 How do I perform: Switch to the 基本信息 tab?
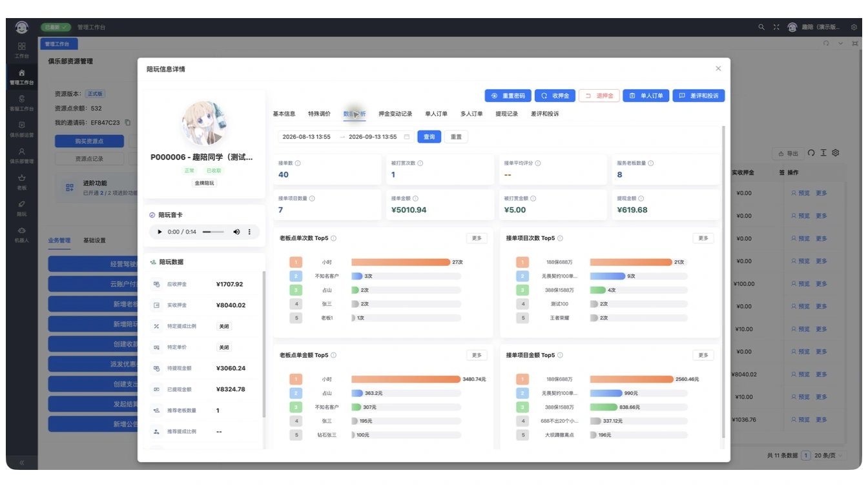tap(284, 114)
